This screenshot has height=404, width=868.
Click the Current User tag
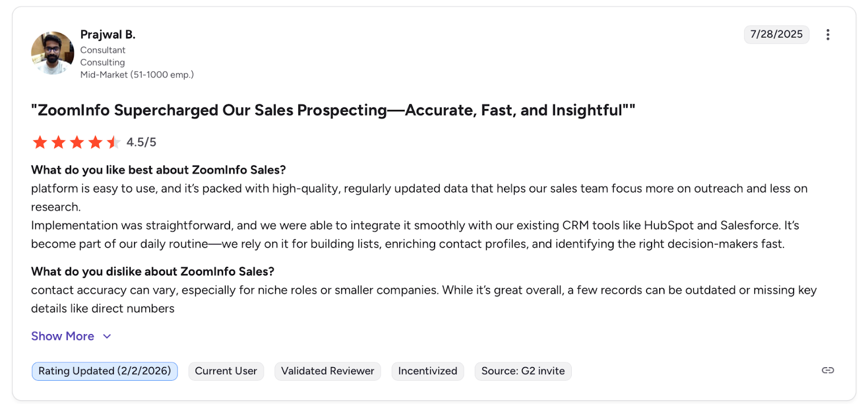click(226, 371)
